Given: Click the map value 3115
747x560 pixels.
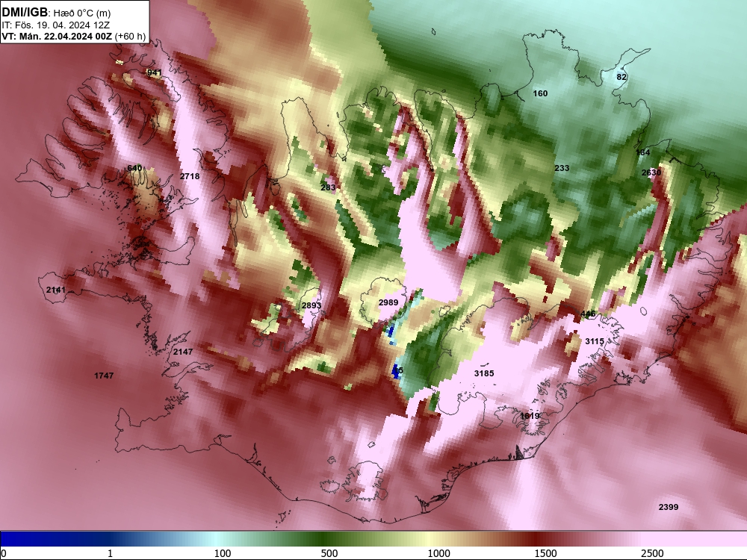Looking at the screenshot, I should pyautogui.click(x=595, y=341).
